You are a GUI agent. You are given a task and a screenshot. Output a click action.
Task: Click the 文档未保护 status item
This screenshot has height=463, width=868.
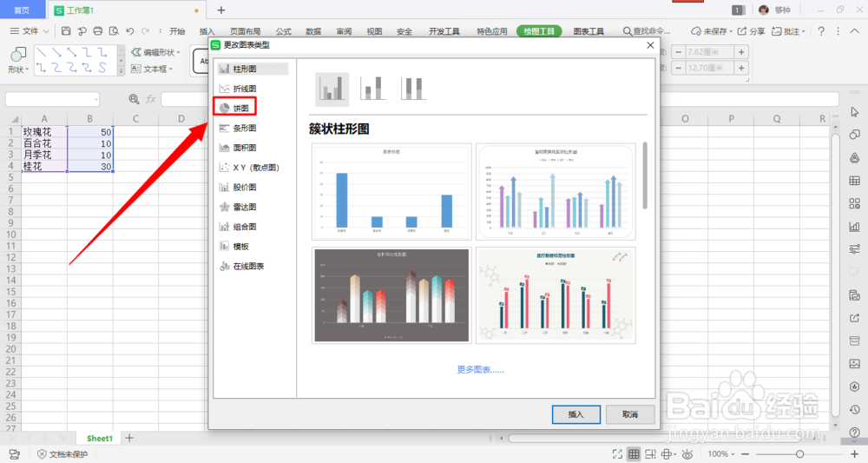[62, 454]
